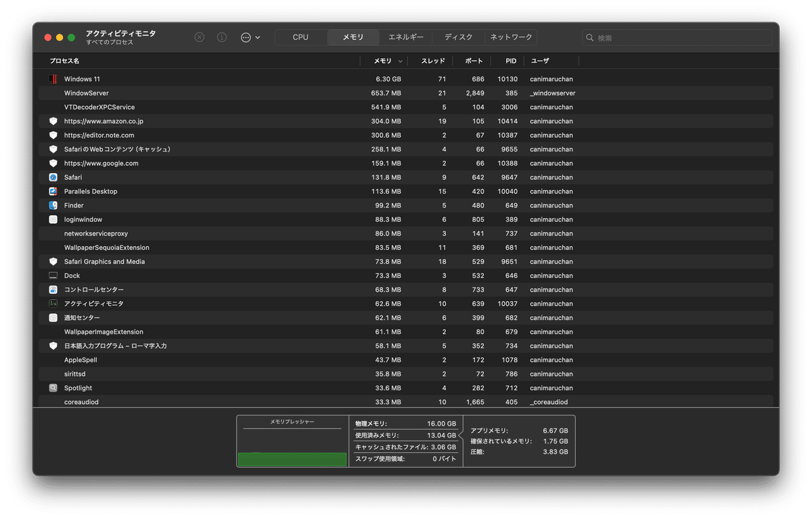This screenshot has width=812, height=519.
Task: Click the Dock process icon
Action: pos(53,275)
